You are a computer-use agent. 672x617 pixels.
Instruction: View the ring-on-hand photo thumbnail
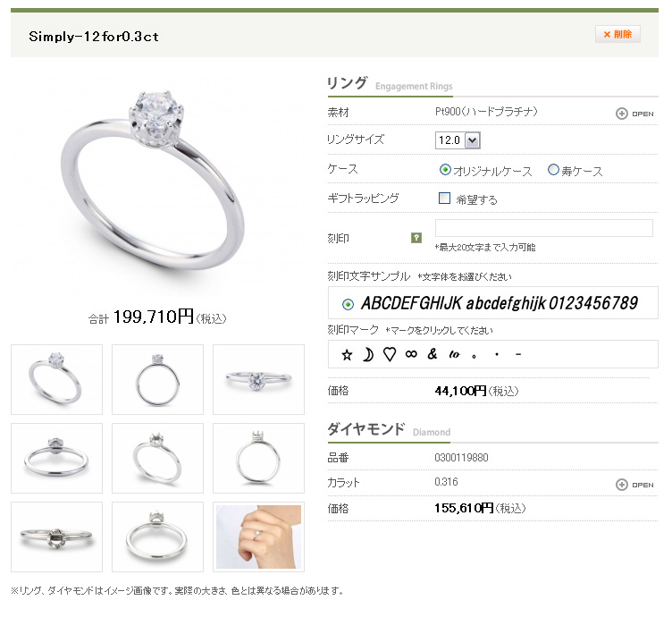tap(259, 537)
